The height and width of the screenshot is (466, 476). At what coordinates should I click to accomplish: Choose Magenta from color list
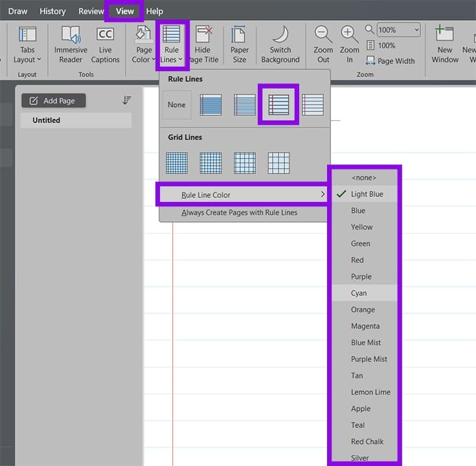click(x=364, y=326)
